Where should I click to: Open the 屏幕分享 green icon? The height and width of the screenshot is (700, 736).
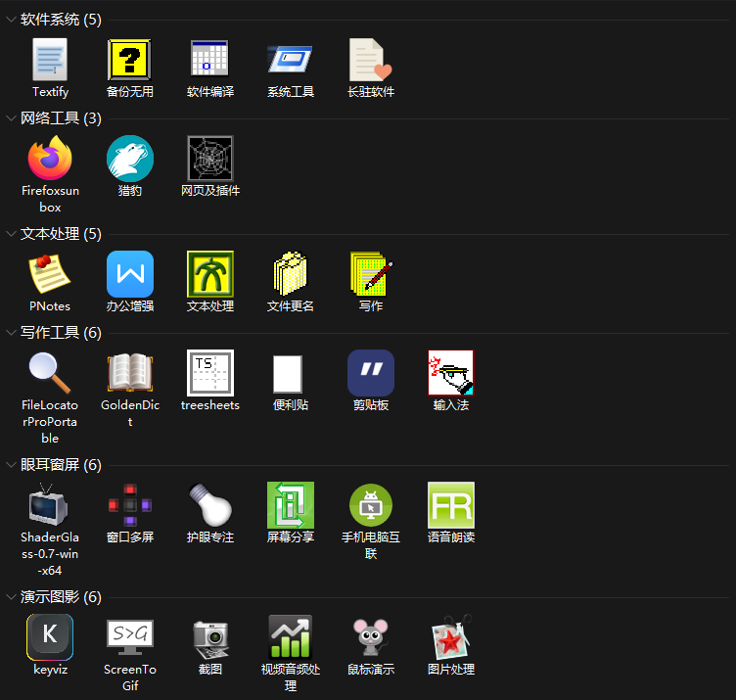coord(290,505)
